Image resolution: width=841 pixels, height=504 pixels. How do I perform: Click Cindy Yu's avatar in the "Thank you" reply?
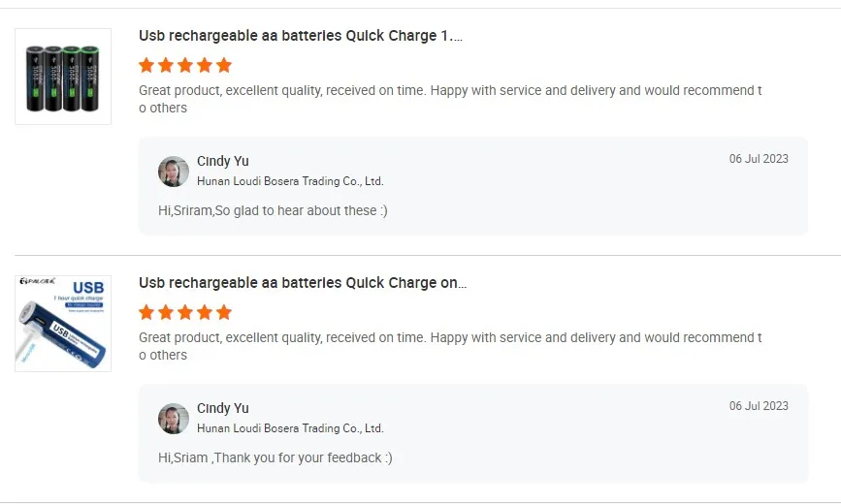tap(174, 419)
